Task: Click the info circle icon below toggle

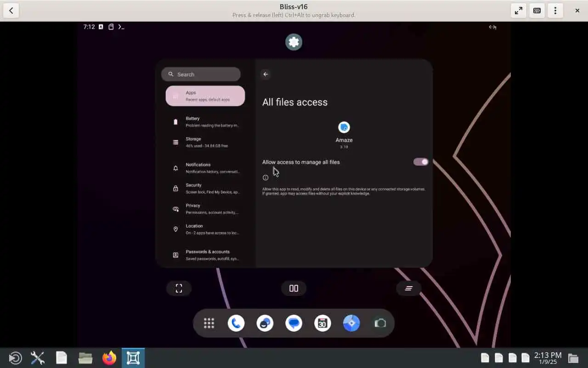Action: [266, 178]
